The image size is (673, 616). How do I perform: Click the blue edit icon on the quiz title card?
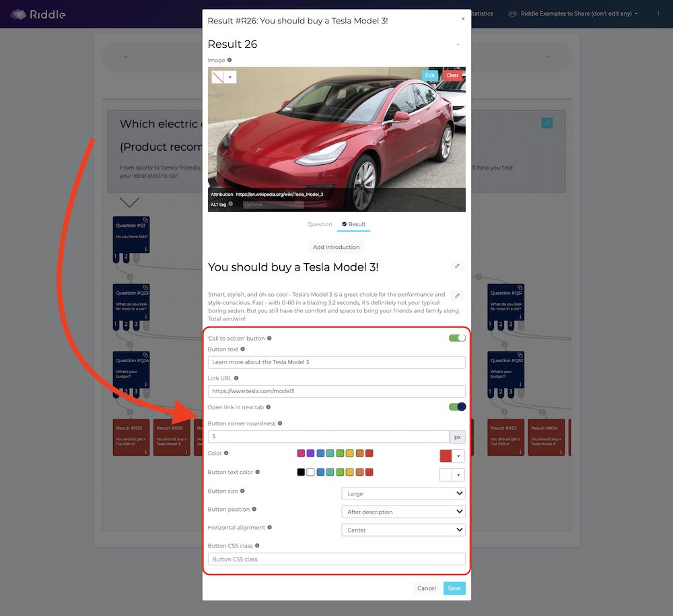(546, 123)
